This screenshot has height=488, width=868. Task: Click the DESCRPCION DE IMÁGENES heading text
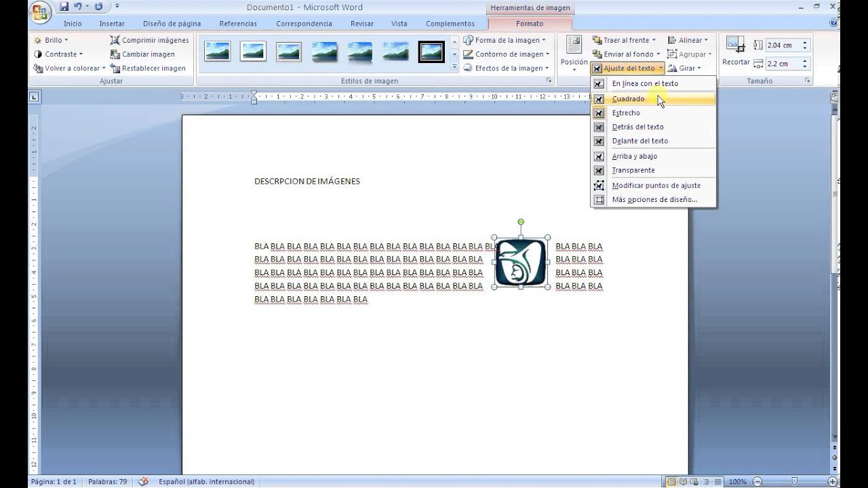(307, 182)
